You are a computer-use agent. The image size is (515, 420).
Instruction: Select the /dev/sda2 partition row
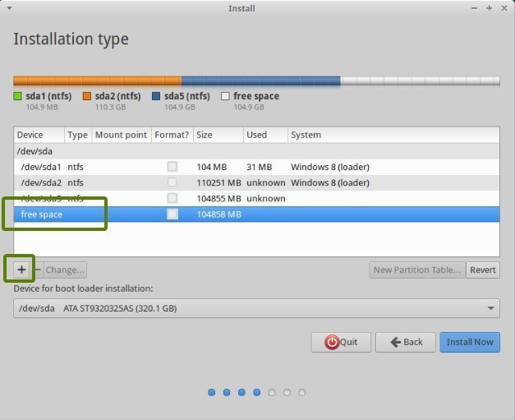256,182
